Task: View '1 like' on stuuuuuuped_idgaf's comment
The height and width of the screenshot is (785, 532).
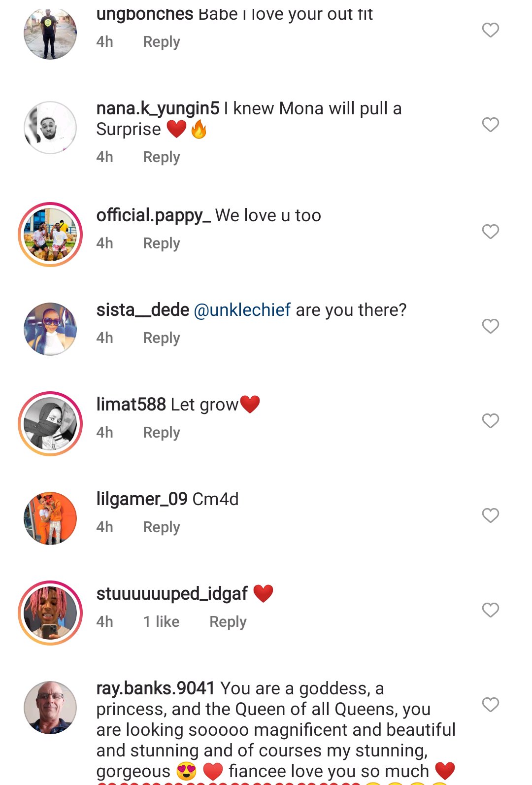Action: coord(161,622)
